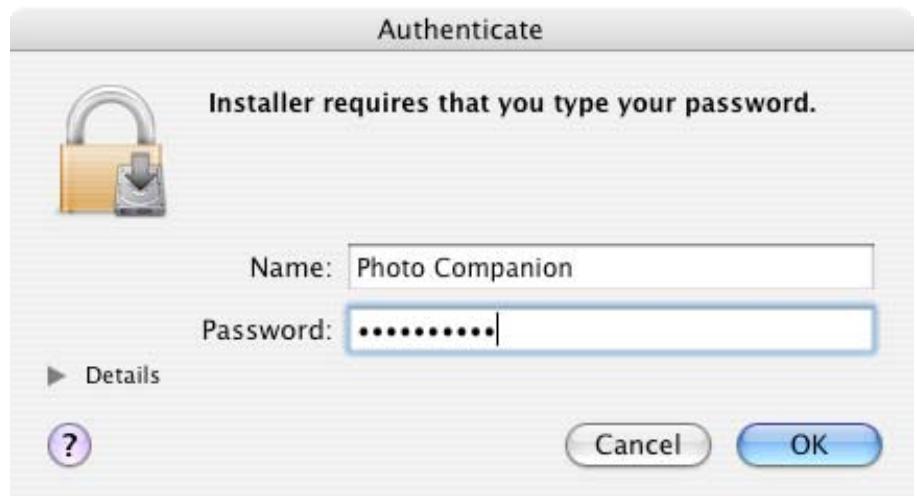The width and height of the screenshot is (917, 498).
Task: Click the golden padlock icon
Action: click(111, 151)
